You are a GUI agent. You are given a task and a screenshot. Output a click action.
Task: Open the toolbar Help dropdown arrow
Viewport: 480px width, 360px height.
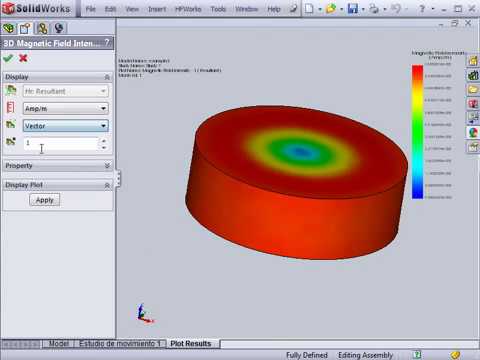[433, 9]
